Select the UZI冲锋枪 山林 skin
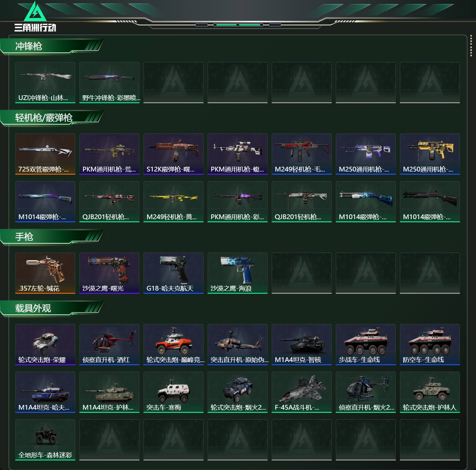The width and height of the screenshot is (476, 470). [45, 83]
